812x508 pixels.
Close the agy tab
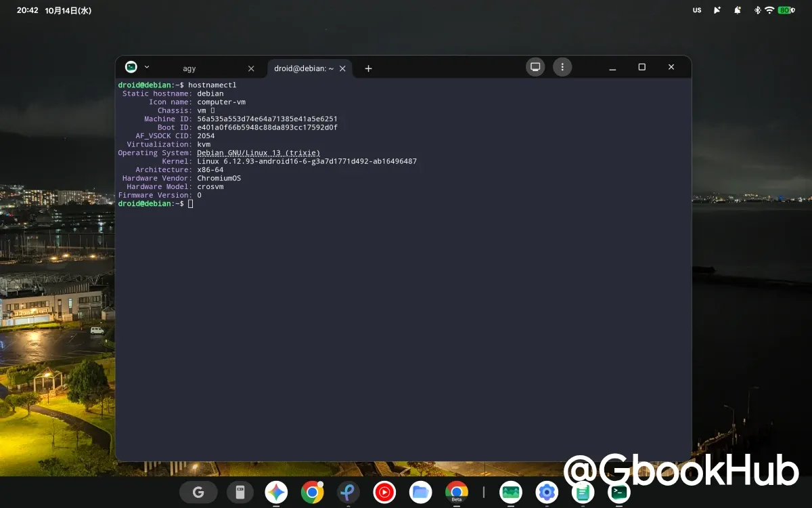(251, 68)
